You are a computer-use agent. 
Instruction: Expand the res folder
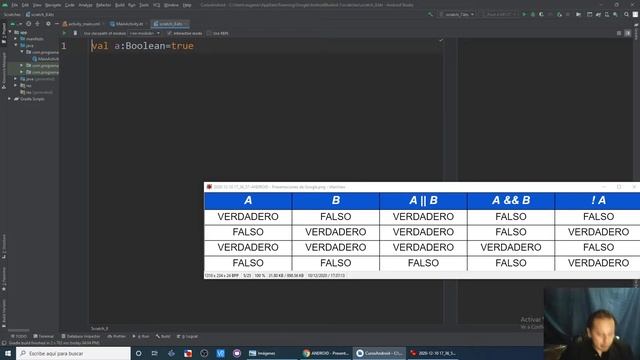pyautogui.click(x=16, y=85)
